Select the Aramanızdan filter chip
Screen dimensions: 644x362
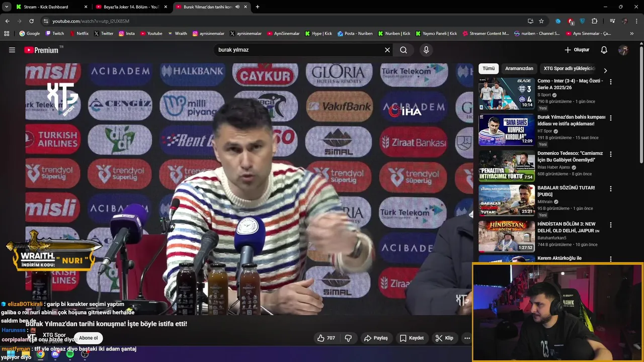tap(519, 68)
